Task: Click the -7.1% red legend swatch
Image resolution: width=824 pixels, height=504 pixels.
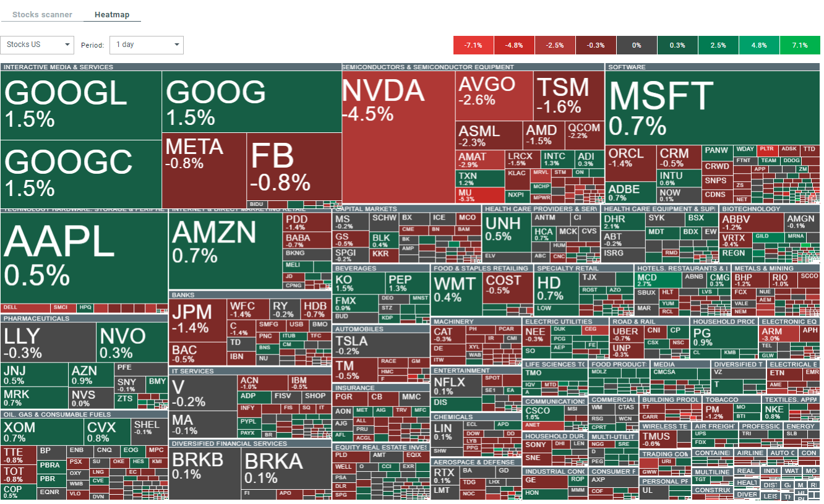Action: pos(473,45)
